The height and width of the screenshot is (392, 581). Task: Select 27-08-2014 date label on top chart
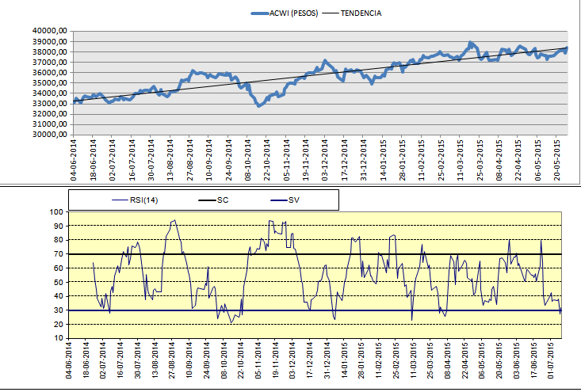pyautogui.click(x=189, y=160)
